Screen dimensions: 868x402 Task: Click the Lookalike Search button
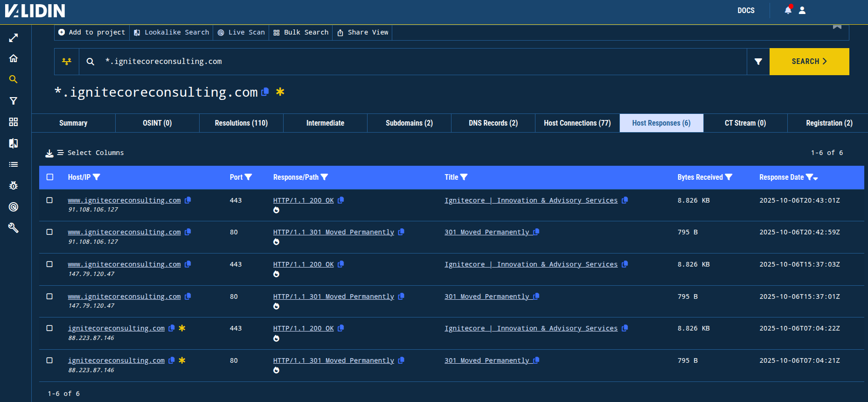coord(172,32)
